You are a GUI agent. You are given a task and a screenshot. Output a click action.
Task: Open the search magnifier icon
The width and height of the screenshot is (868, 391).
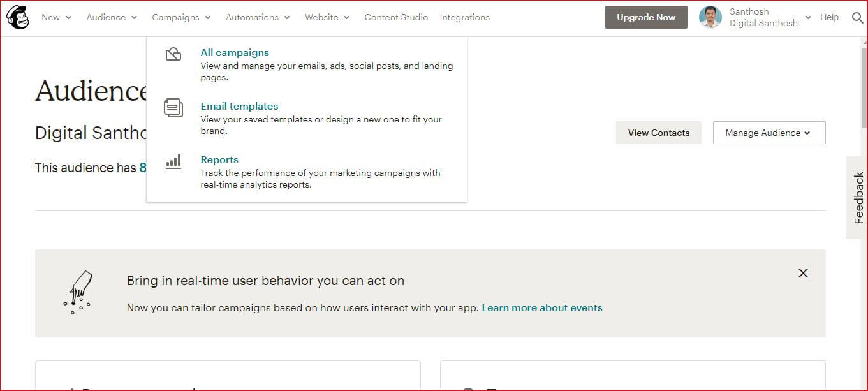[858, 18]
